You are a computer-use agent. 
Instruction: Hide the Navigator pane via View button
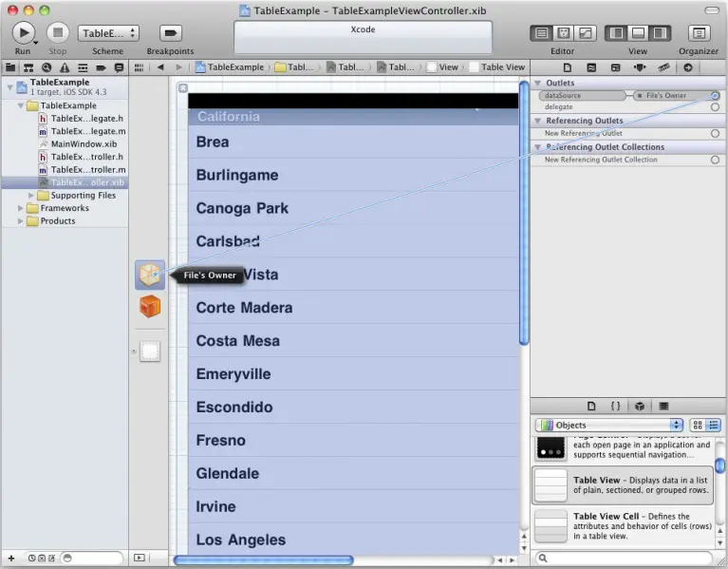point(617,32)
